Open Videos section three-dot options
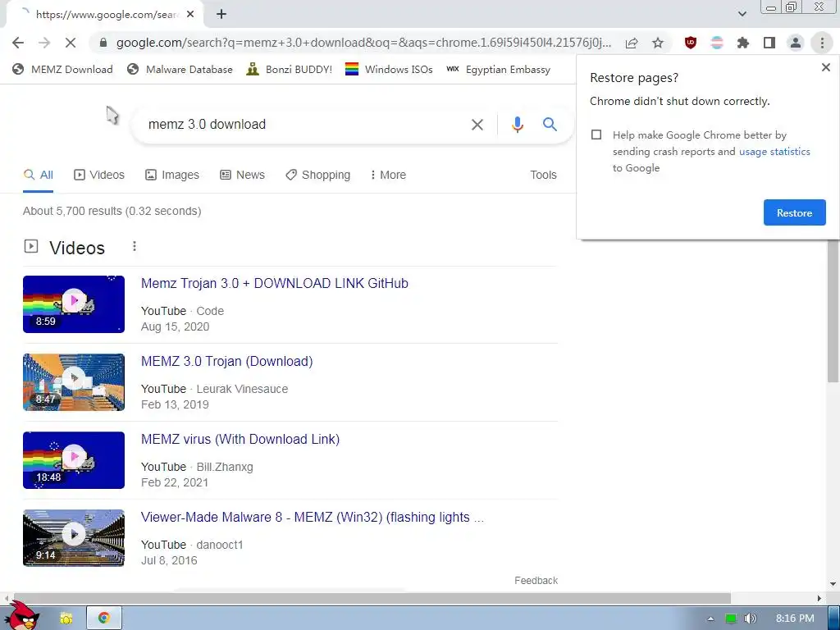This screenshot has width=840, height=630. 135,246
